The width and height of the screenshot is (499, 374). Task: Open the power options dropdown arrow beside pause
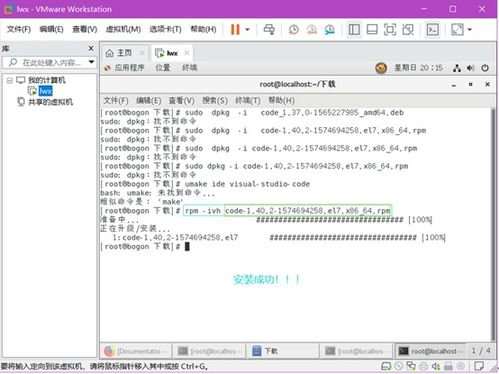[x=247, y=30]
